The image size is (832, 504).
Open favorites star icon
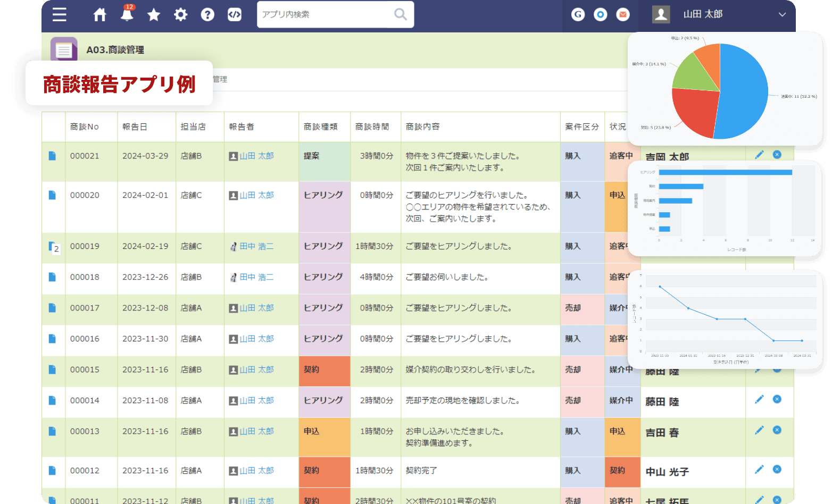154,14
